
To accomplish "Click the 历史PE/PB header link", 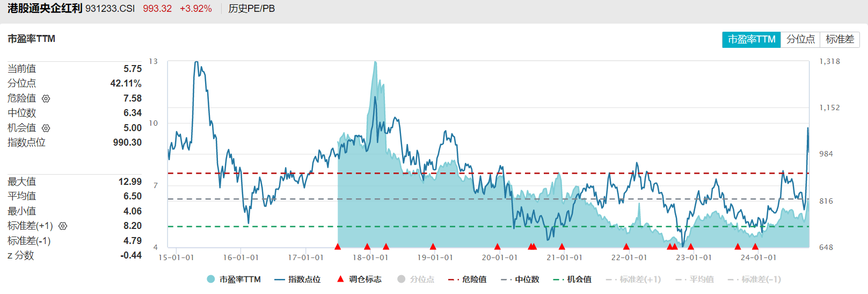I will [x=252, y=9].
